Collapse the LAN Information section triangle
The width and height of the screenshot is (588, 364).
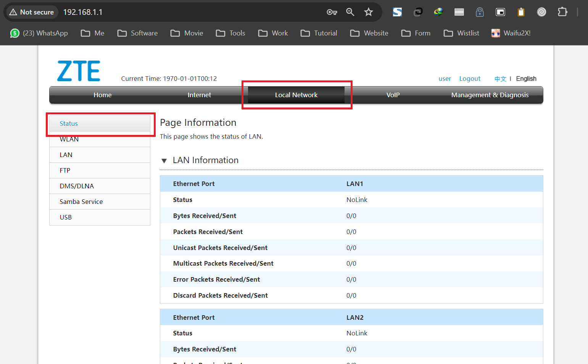point(164,161)
